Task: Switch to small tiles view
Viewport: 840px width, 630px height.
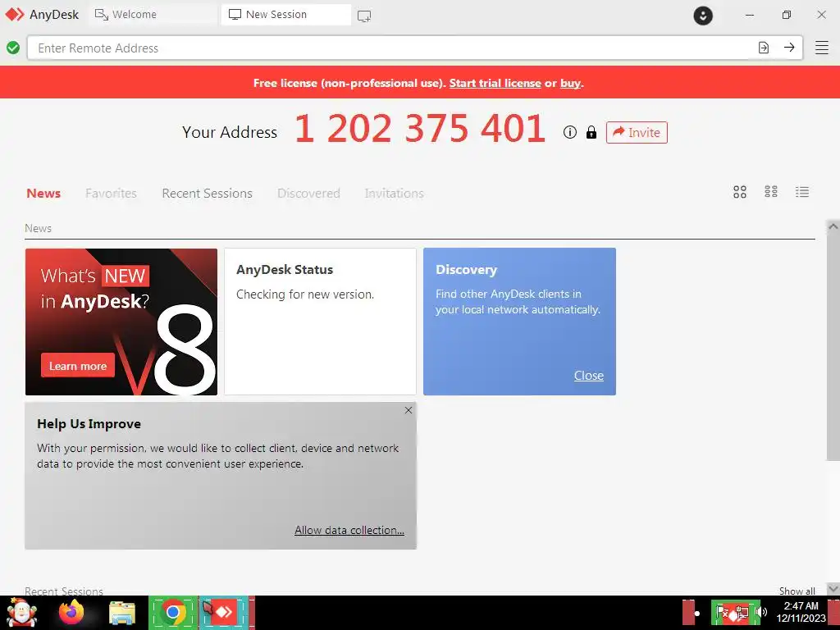Action: 771,192
